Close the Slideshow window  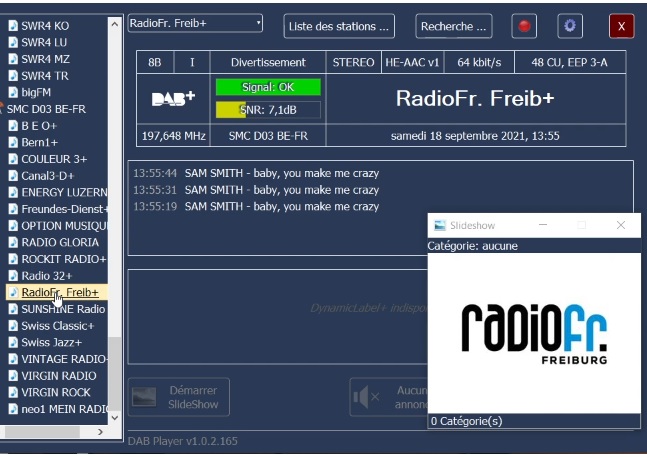click(x=621, y=225)
